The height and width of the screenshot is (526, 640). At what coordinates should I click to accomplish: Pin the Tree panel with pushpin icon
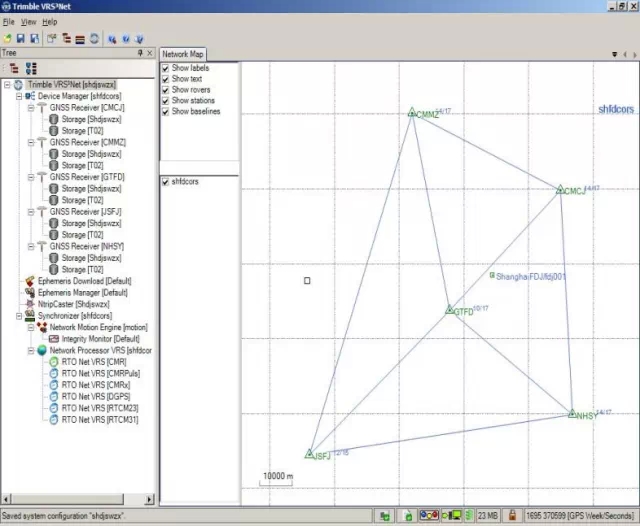point(140,53)
